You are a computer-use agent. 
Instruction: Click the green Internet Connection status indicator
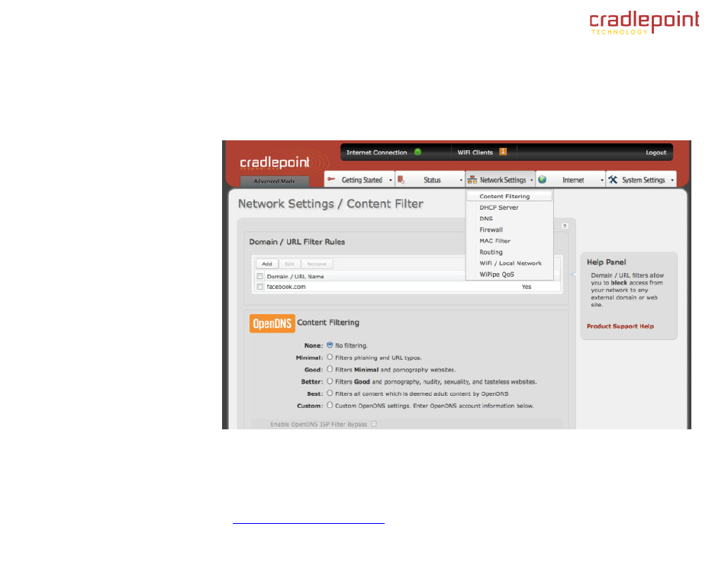pos(418,152)
